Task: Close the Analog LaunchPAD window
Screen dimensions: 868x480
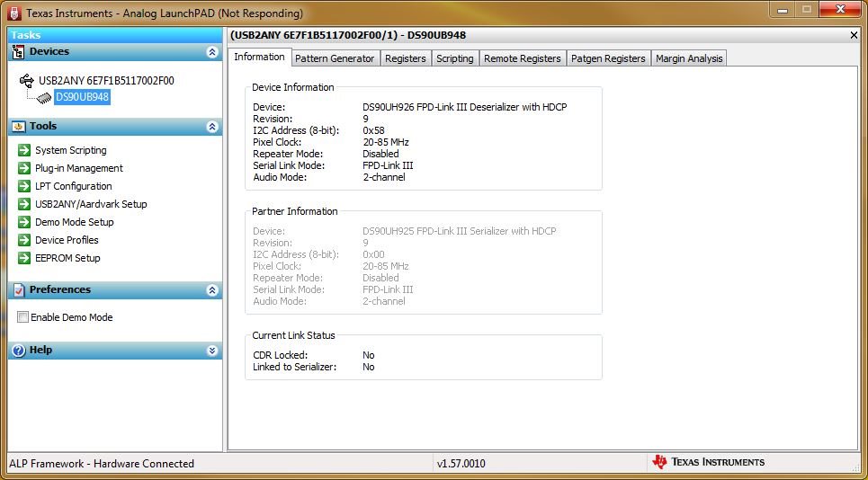Action: pyautogui.click(x=840, y=11)
